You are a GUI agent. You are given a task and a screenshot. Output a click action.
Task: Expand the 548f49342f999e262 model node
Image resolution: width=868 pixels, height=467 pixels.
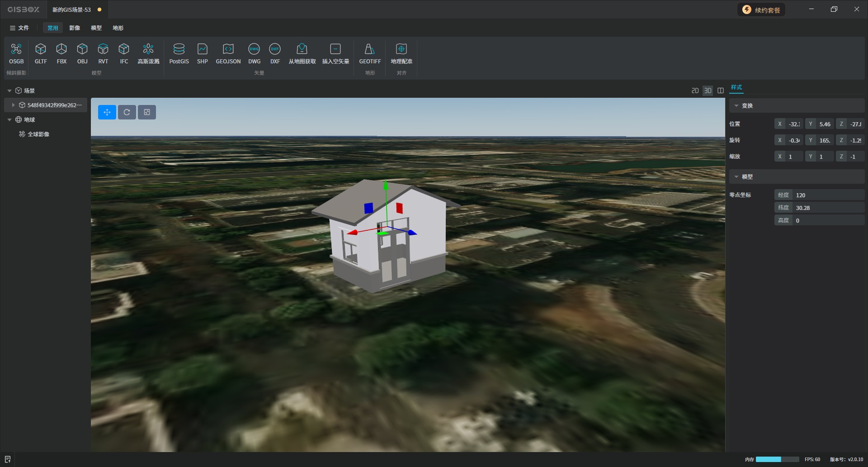(14, 105)
